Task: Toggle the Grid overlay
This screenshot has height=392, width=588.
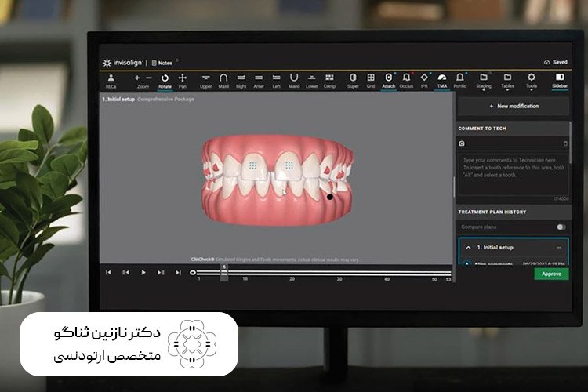Action: coord(371,81)
